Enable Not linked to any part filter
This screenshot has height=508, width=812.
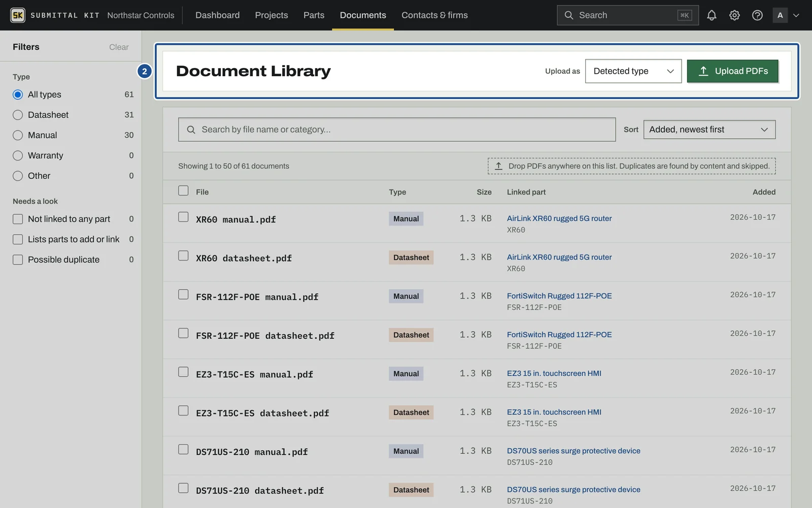[18, 219]
